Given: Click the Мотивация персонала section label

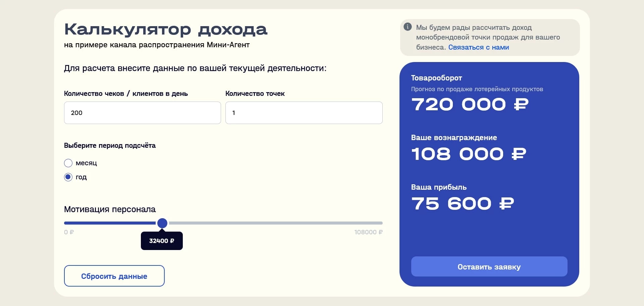Looking at the screenshot, I should (110, 209).
